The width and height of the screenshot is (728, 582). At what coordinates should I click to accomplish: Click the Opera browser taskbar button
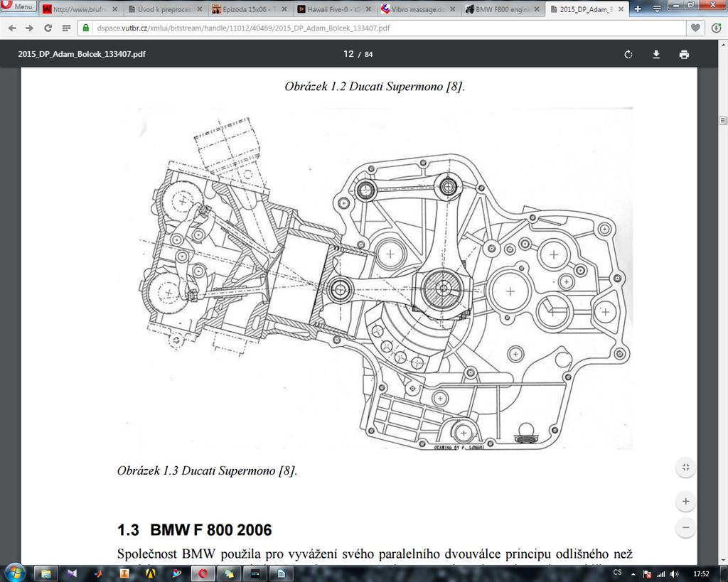[203, 573]
